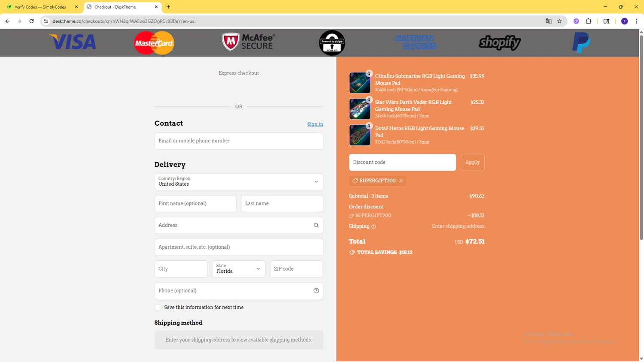Click the PayPal logo icon
Screen dimensions: 644x362
[581, 42]
